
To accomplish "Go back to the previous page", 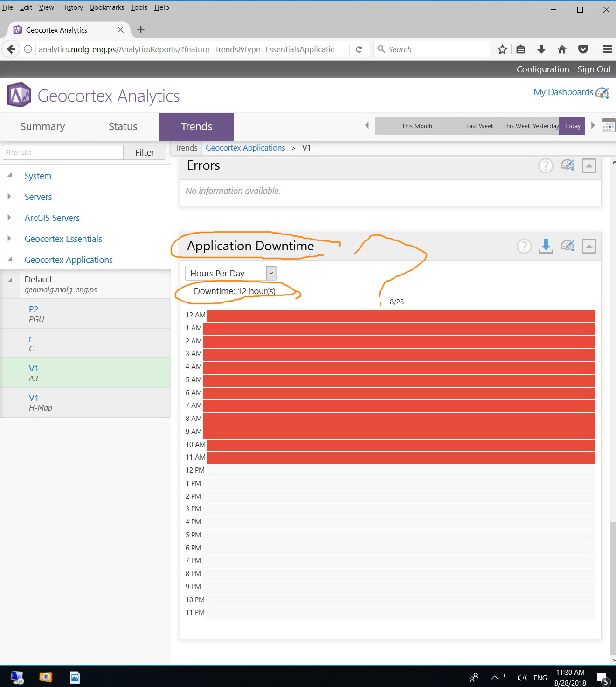I will tap(11, 49).
